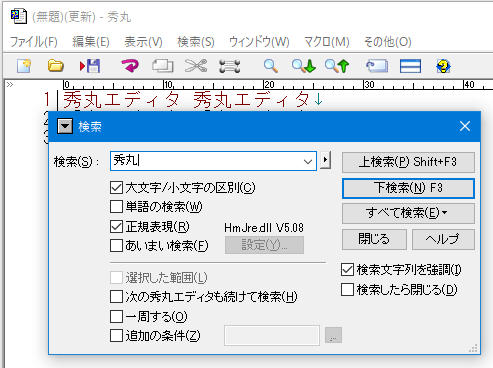Click the 下検索(N) F3 button
The image size is (493, 368).
[x=408, y=188]
